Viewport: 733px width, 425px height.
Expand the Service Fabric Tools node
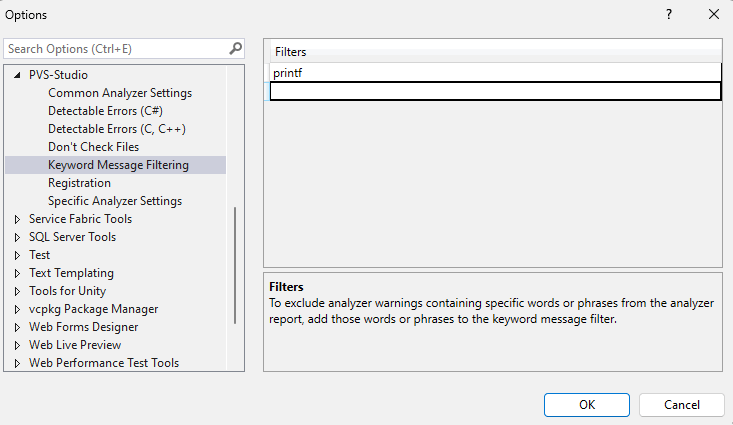click(17, 219)
